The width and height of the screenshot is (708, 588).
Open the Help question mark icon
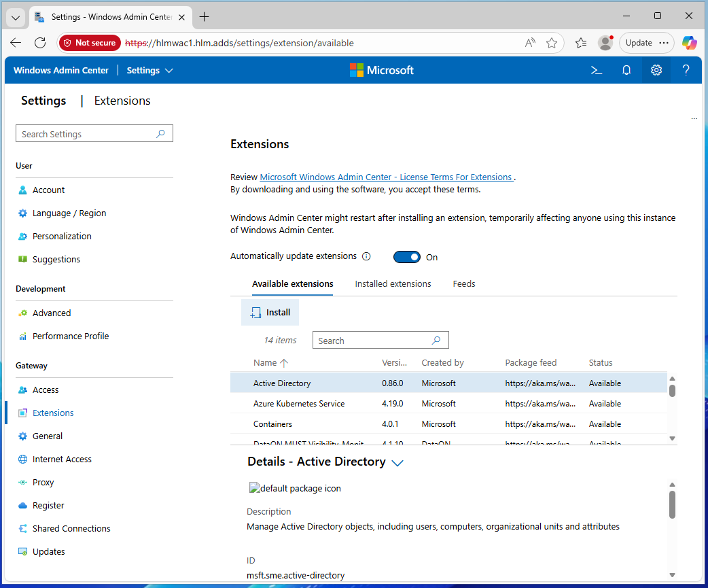point(686,70)
